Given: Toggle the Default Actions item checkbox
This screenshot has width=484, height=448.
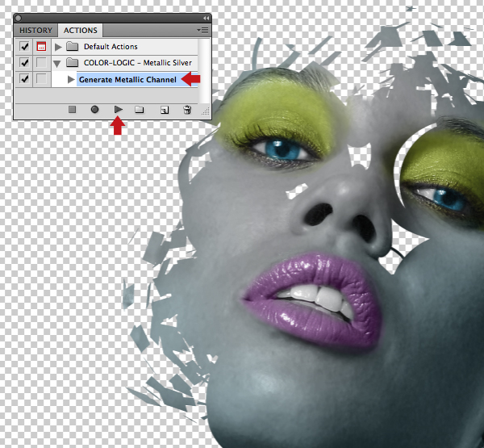Looking at the screenshot, I should (24, 46).
